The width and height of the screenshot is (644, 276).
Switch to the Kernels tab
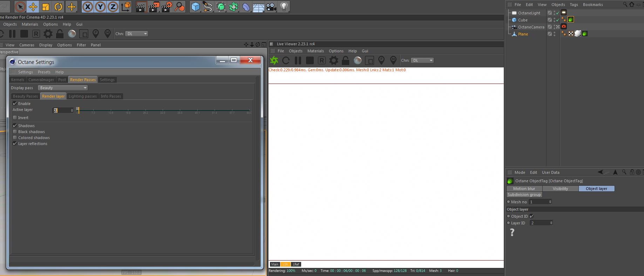point(18,80)
